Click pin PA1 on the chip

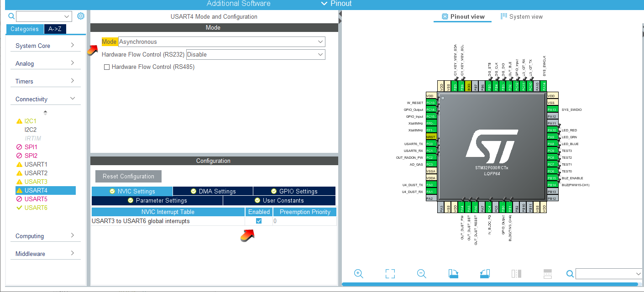(431, 192)
